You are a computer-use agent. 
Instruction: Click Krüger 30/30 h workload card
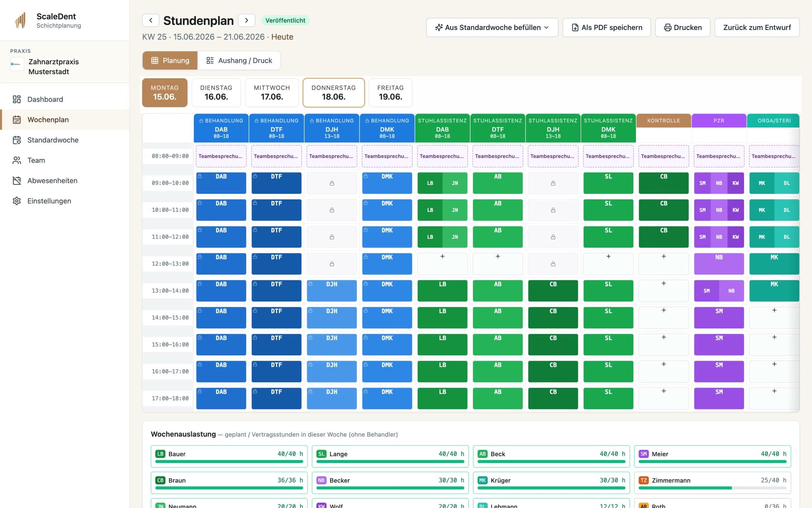tap(551, 483)
